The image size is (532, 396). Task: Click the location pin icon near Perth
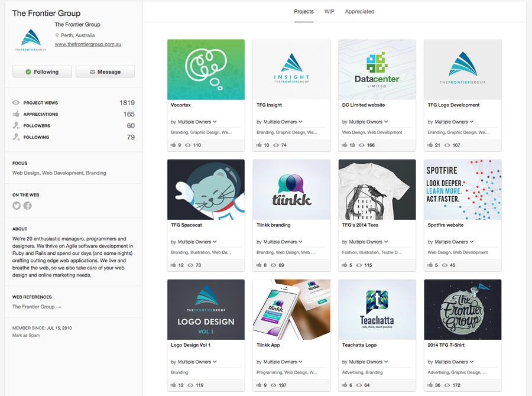(57, 35)
